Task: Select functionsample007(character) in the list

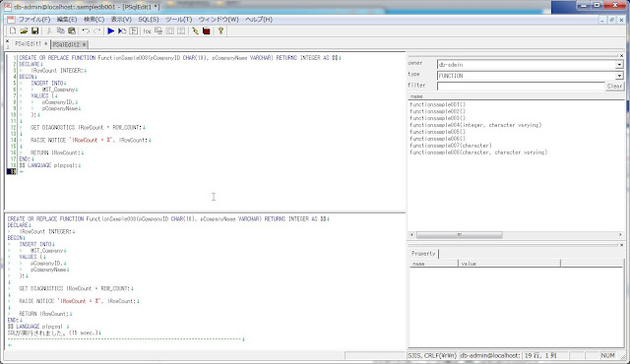Action: 451,146
